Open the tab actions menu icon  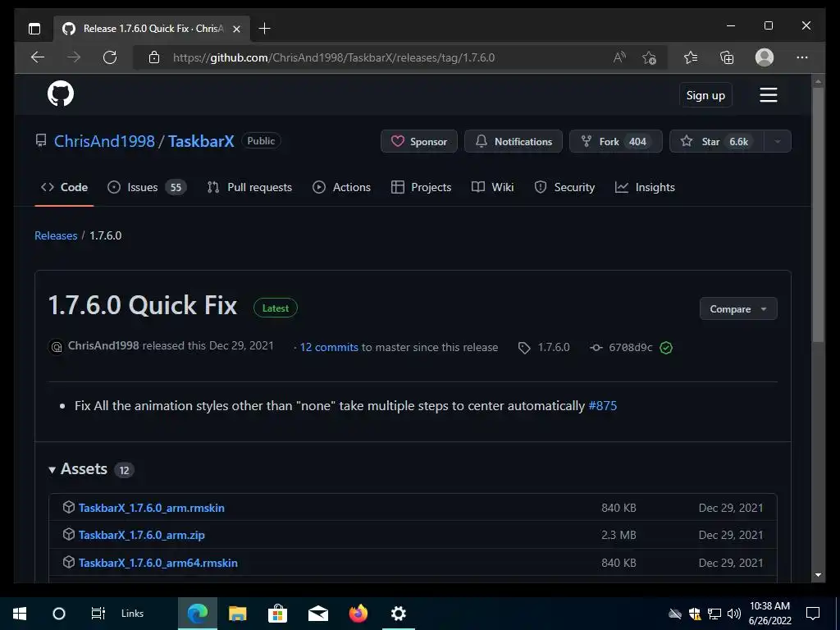point(34,29)
